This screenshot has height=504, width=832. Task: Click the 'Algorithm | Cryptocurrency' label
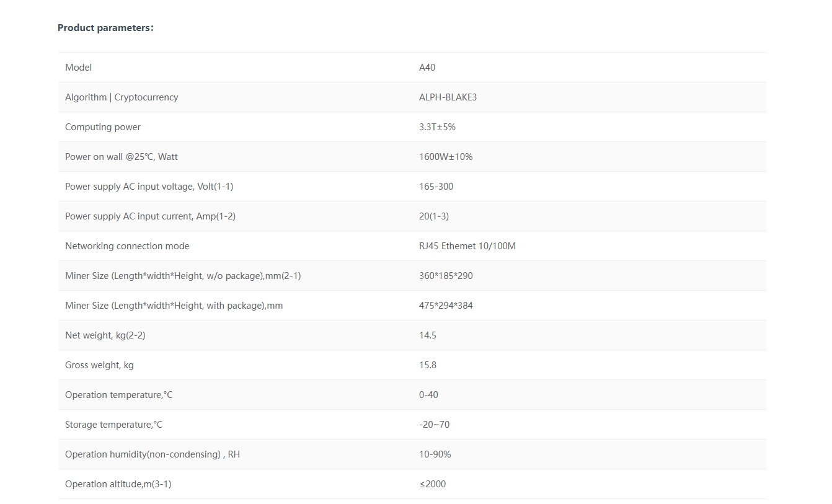tap(122, 97)
